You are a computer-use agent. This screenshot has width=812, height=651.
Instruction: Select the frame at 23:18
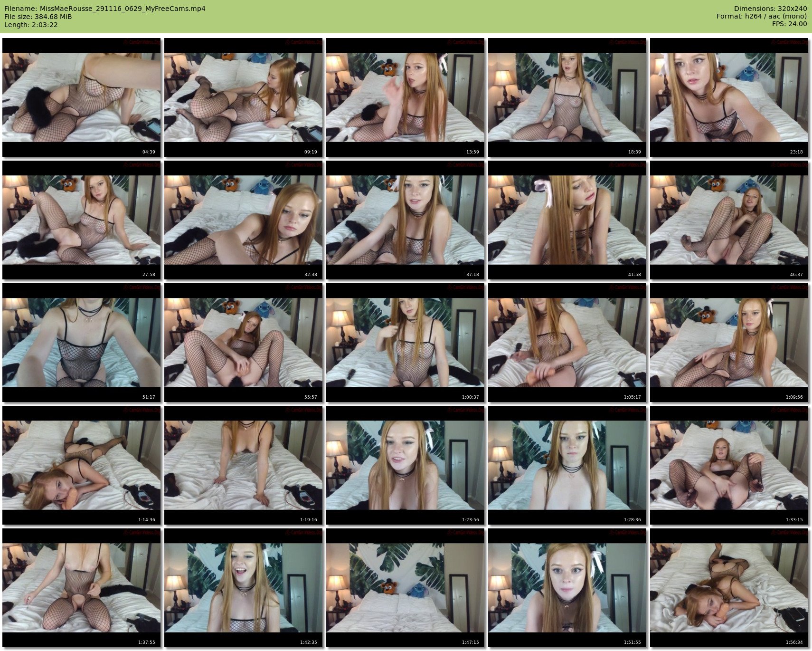[729, 97]
